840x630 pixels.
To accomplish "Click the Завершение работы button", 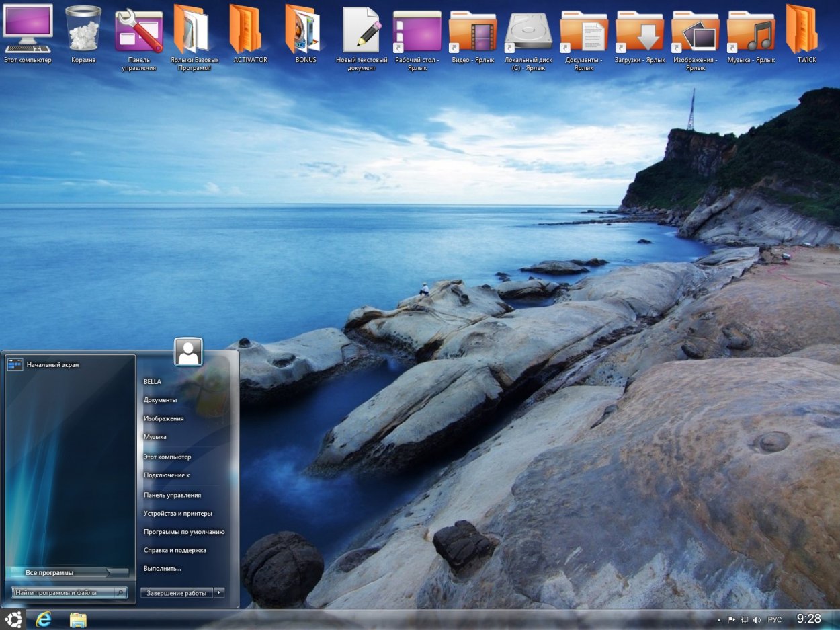I will pos(177,592).
